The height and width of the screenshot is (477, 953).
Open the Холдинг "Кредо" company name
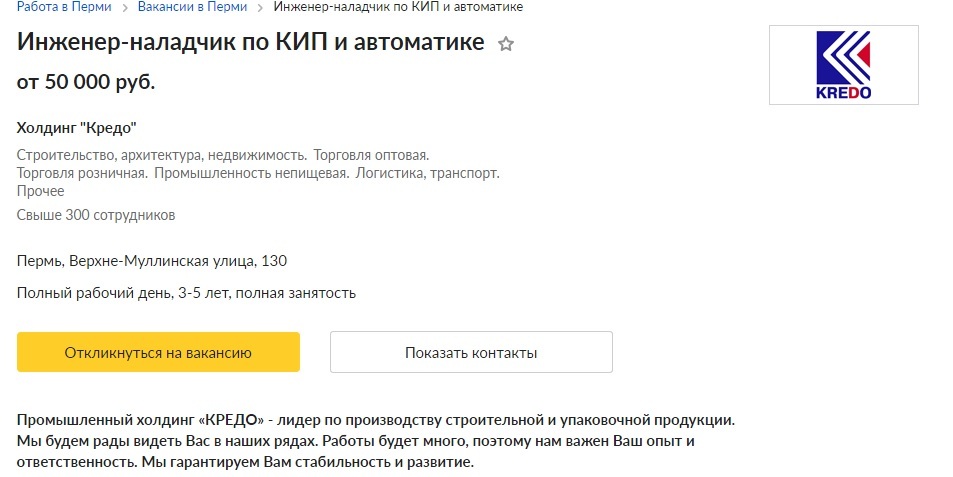[x=76, y=128]
